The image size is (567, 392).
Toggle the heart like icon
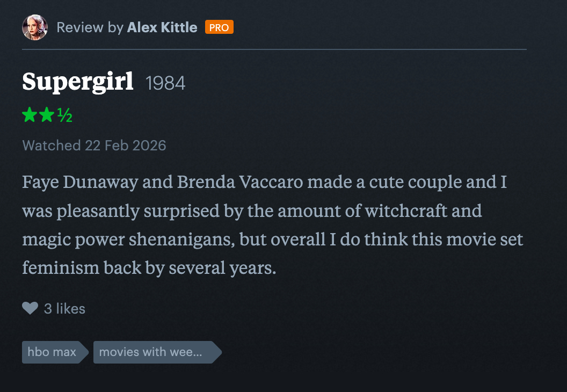[x=30, y=308]
